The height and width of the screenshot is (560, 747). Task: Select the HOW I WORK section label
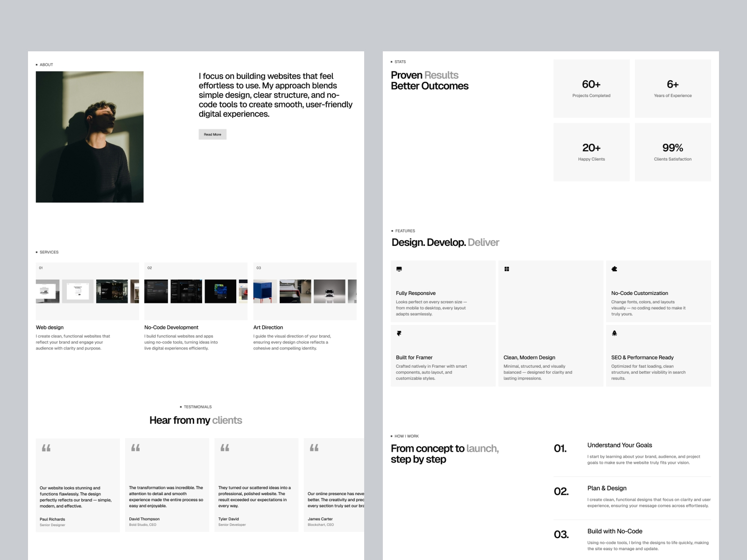tap(404, 436)
